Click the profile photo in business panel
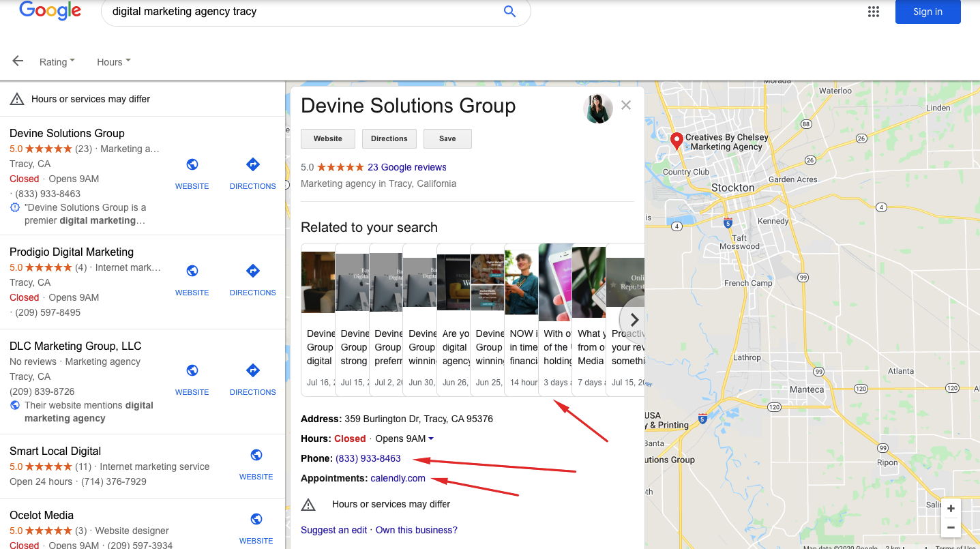This screenshot has width=980, height=549. coord(598,108)
